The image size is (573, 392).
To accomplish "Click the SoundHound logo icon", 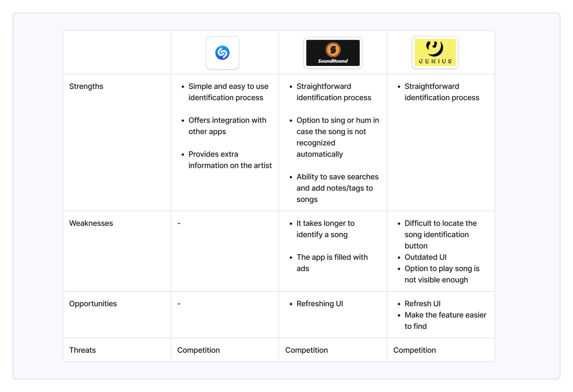I will tap(333, 53).
